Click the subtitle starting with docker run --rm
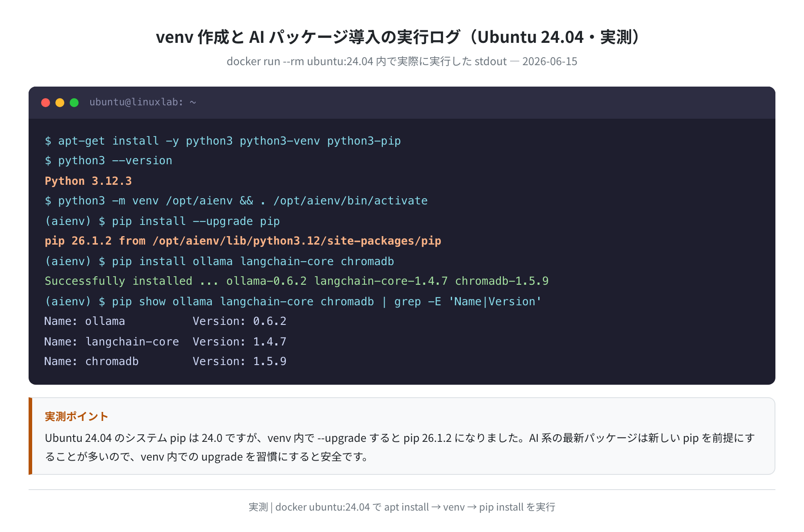This screenshot has height=532, width=804. point(402,61)
